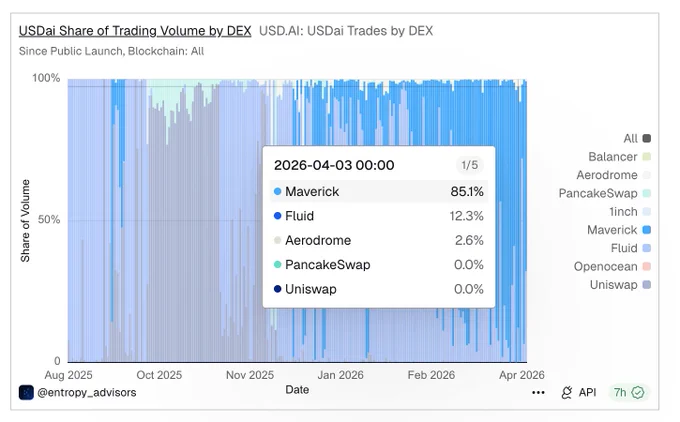The height and width of the screenshot is (422, 680).
Task: Click the entropy_advisors avatar icon
Action: tap(26, 393)
